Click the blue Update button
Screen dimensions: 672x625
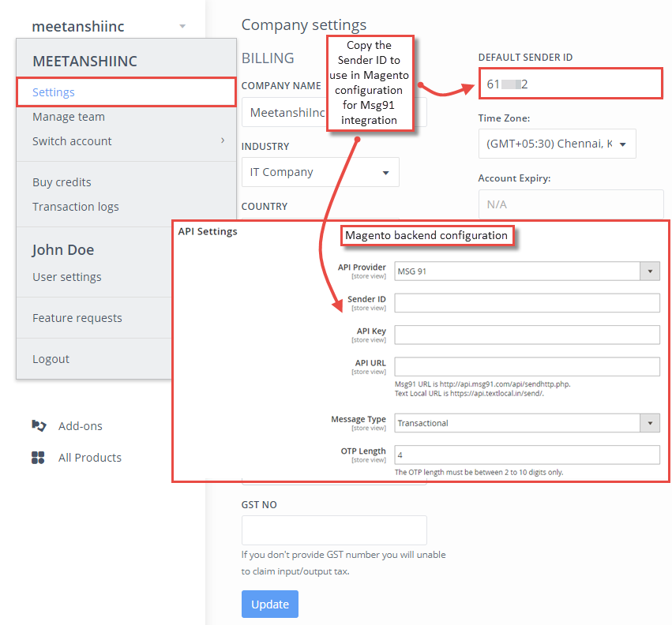coord(270,604)
